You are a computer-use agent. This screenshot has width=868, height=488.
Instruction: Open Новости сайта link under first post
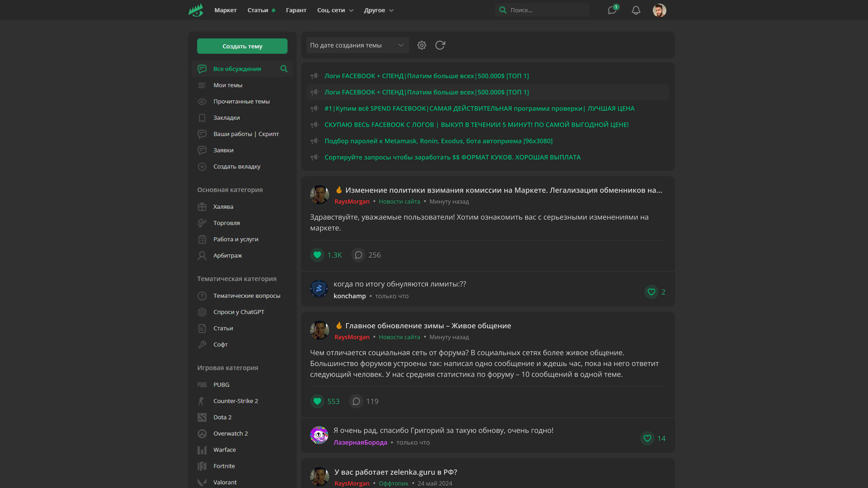[399, 201]
